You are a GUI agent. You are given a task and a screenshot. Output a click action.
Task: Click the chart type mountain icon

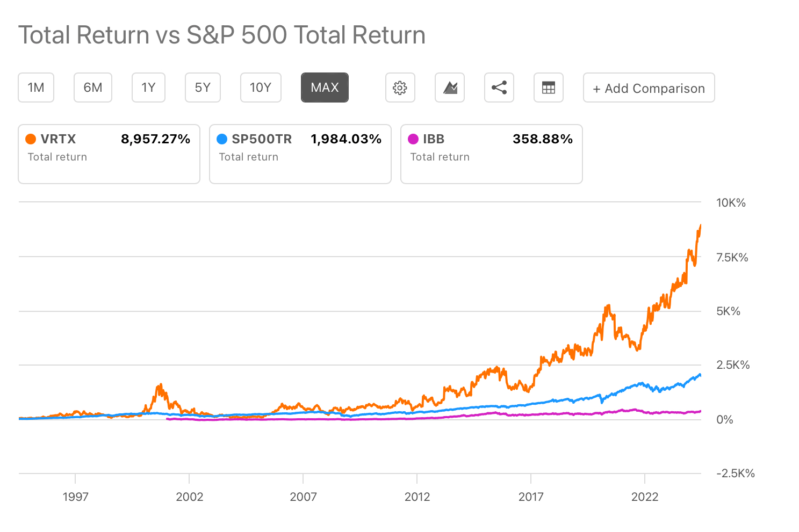coord(450,88)
